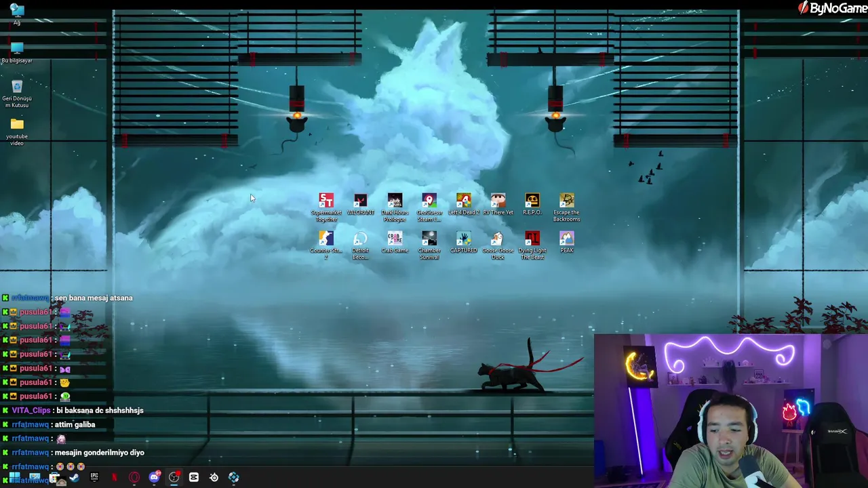Viewport: 868px width, 488px height.
Task: Click the Left 4 Dead 2 icon
Action: 464,204
